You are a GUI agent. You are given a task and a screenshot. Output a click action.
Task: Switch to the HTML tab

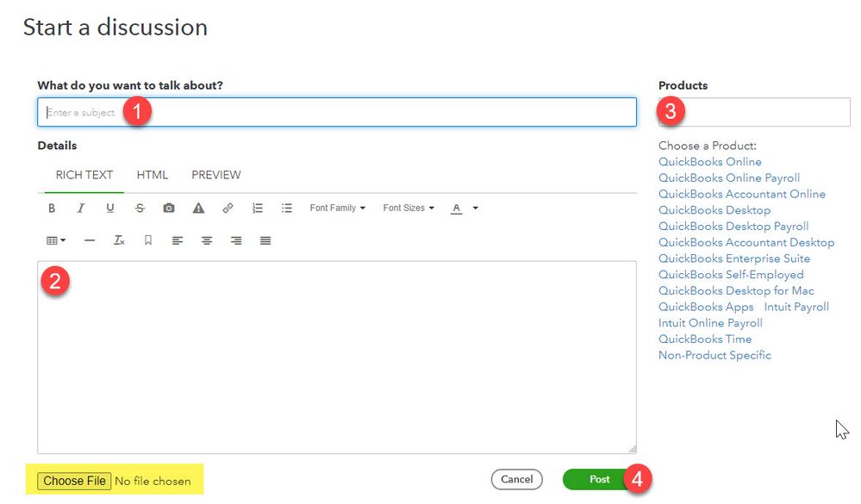pyautogui.click(x=152, y=175)
